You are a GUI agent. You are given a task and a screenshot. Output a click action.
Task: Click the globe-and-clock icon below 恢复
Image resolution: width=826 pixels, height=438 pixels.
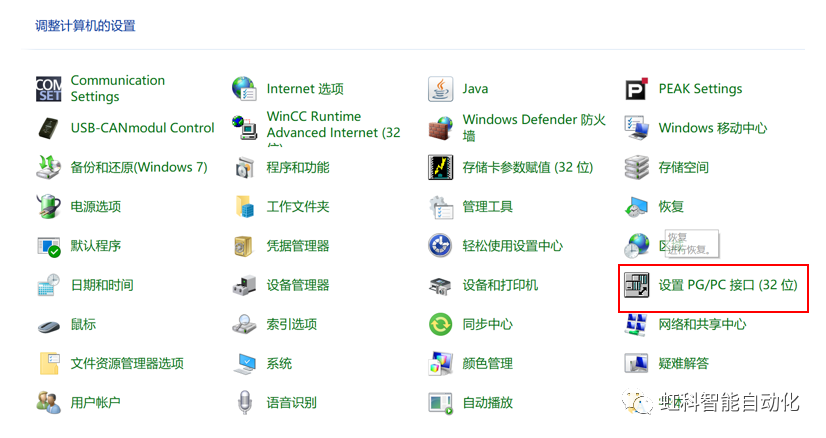tap(636, 246)
